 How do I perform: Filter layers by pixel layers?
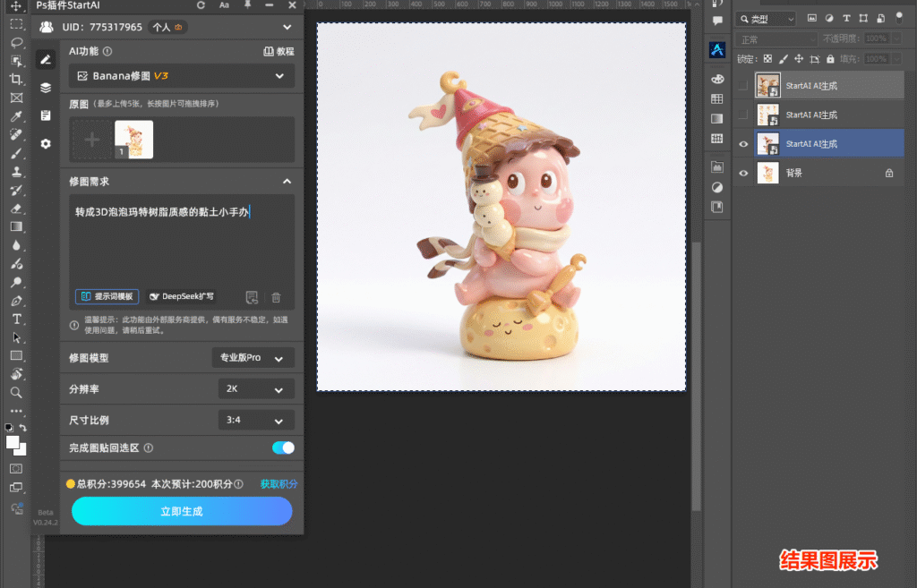click(x=811, y=18)
